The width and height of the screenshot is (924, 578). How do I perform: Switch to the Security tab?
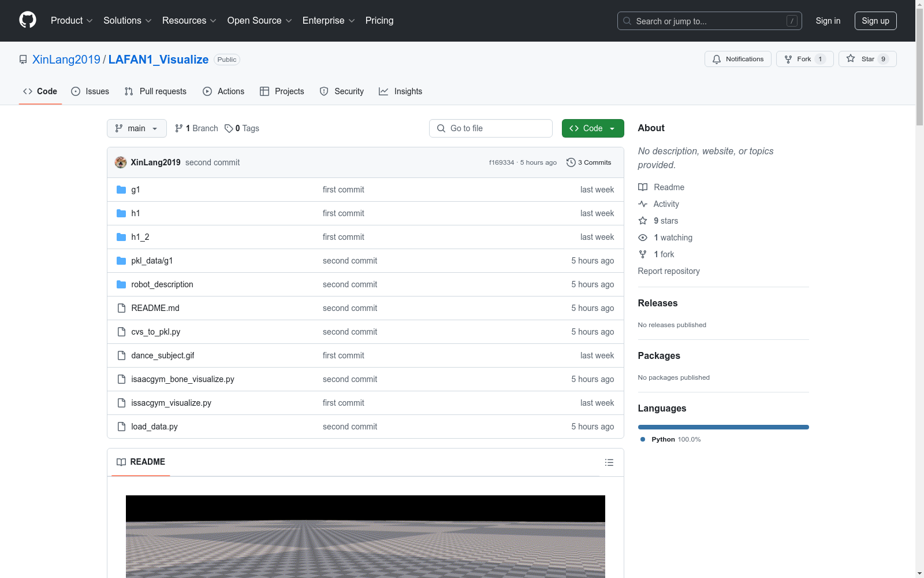click(x=342, y=91)
